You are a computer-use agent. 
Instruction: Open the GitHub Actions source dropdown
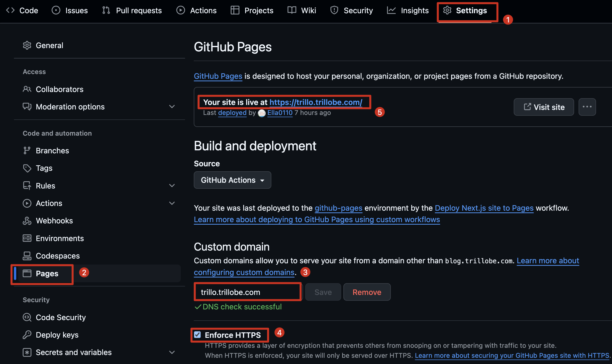pyautogui.click(x=232, y=180)
